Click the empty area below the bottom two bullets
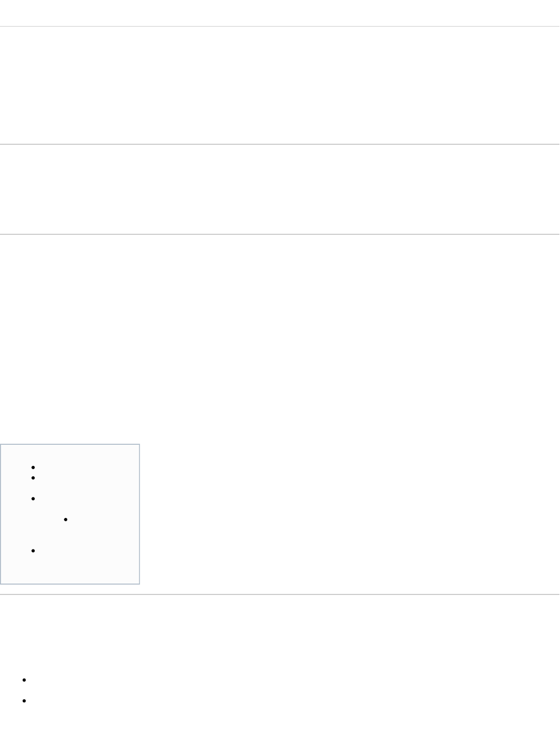This screenshot has width=560, height=755. (280, 732)
